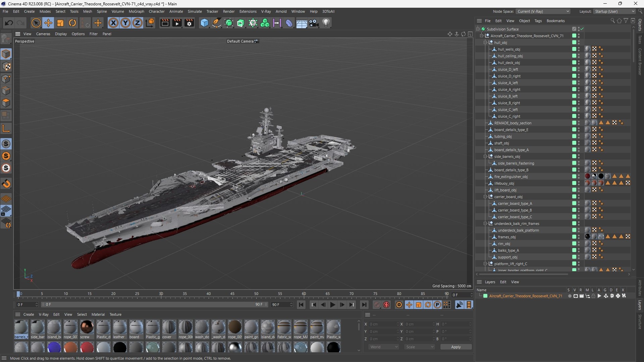
Task: Select the blue material swatch
Action: pyautogui.click(x=54, y=347)
